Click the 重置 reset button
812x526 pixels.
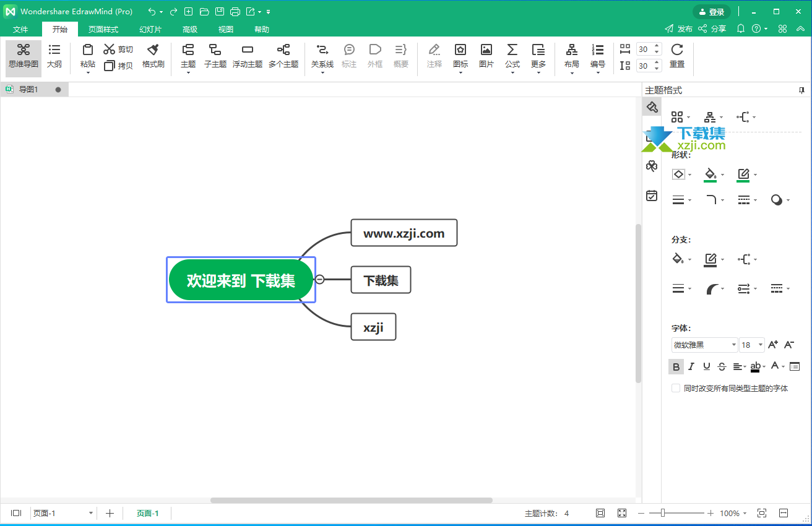677,56
